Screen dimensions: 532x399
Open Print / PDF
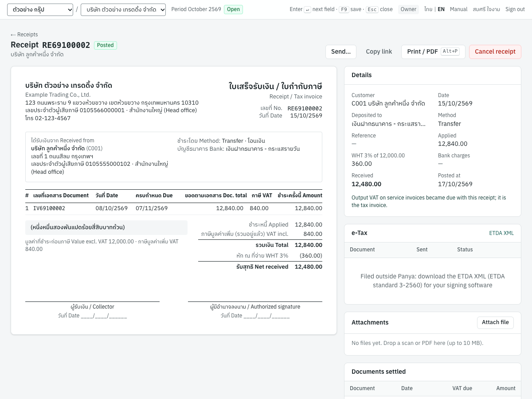point(433,51)
